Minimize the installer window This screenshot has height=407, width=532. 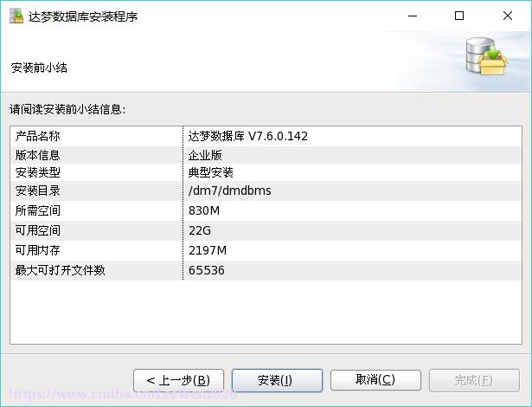(x=413, y=16)
